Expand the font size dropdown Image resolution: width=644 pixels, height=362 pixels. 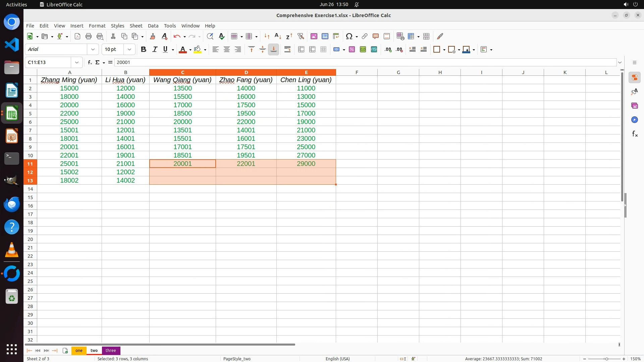point(129,49)
